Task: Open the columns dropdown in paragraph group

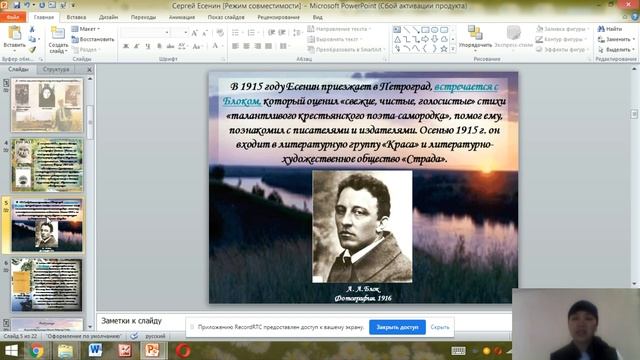Action: 284,46
